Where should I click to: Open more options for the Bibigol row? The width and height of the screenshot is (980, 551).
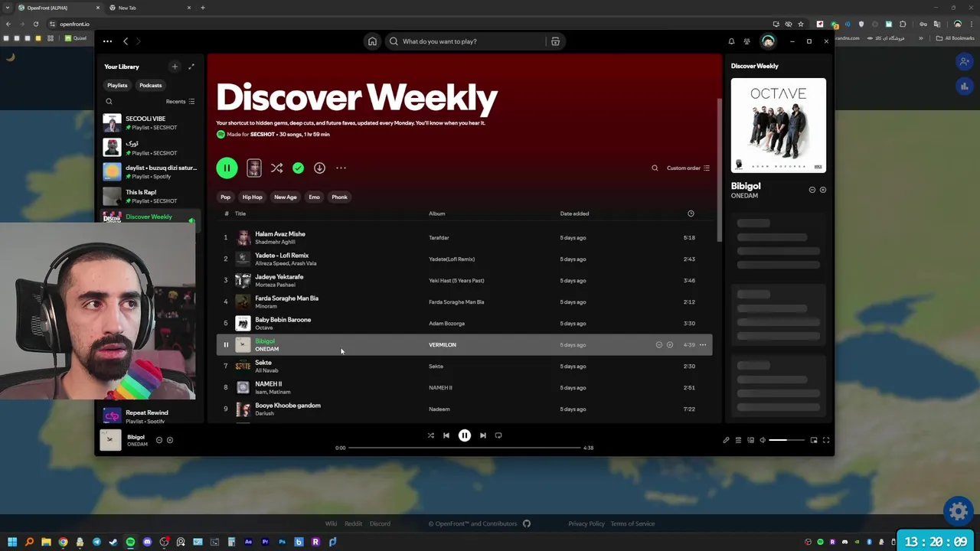pyautogui.click(x=703, y=345)
